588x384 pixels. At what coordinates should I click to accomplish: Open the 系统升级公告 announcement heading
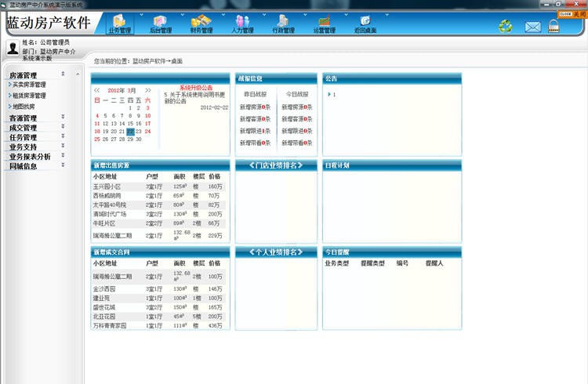pyautogui.click(x=196, y=88)
